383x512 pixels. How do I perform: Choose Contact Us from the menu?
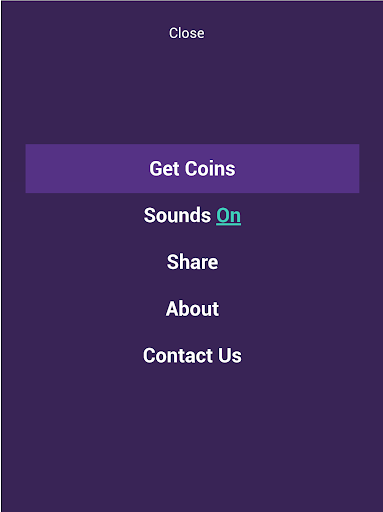192,355
